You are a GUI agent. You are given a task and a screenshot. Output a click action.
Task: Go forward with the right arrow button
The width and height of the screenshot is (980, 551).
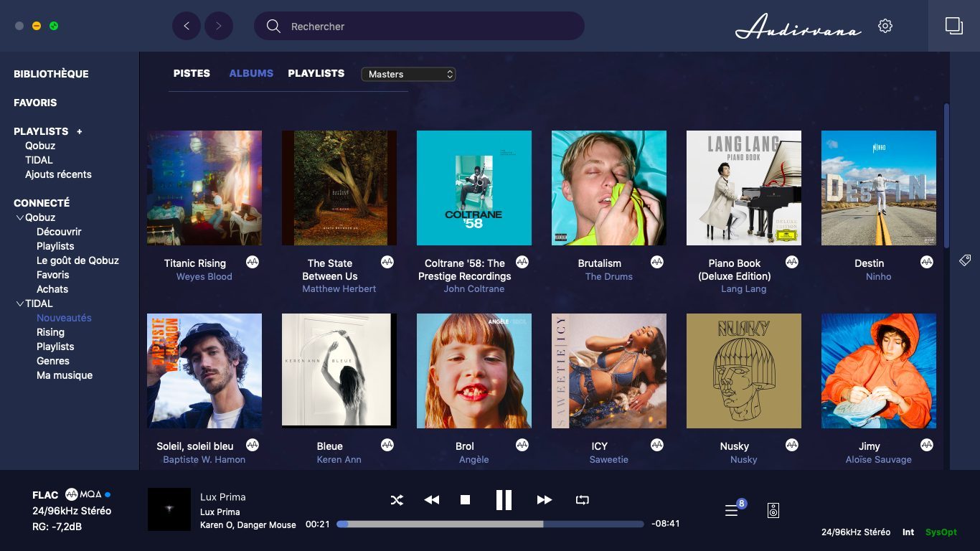click(x=219, y=26)
